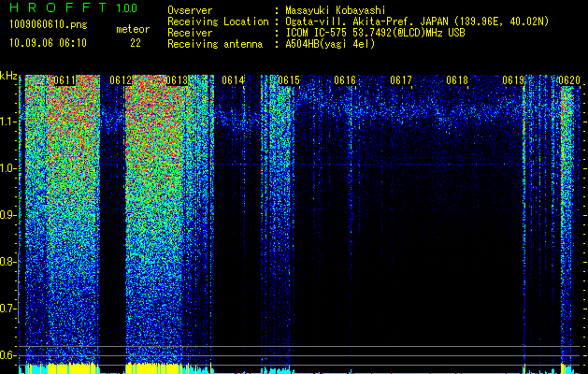Click the Receiving antenna label

(215, 44)
